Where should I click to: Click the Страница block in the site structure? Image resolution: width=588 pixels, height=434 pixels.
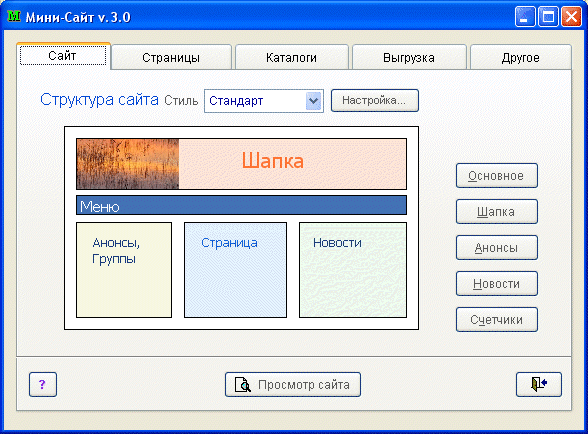[236, 270]
